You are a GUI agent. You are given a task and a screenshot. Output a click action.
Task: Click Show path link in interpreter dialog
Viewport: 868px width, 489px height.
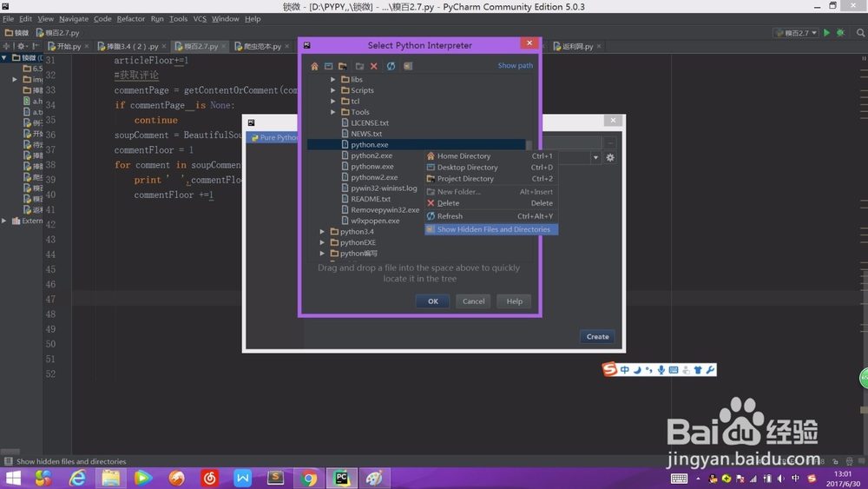(x=515, y=65)
